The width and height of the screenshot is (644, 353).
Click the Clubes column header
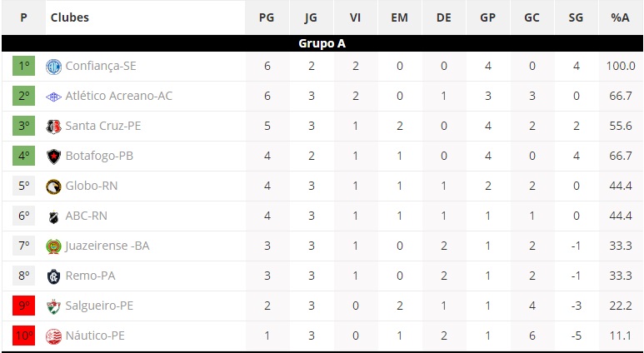[x=69, y=17]
